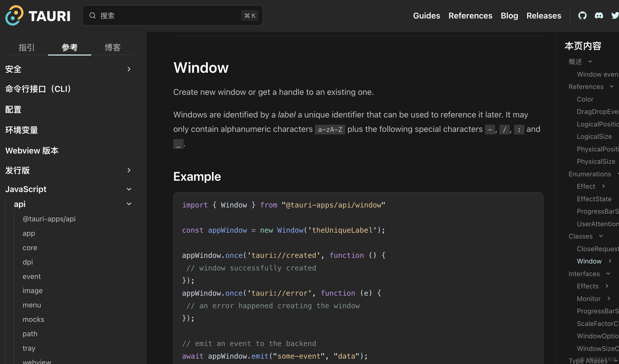619x364 pixels.
Task: Open the Guides nav menu
Action: [426, 16]
